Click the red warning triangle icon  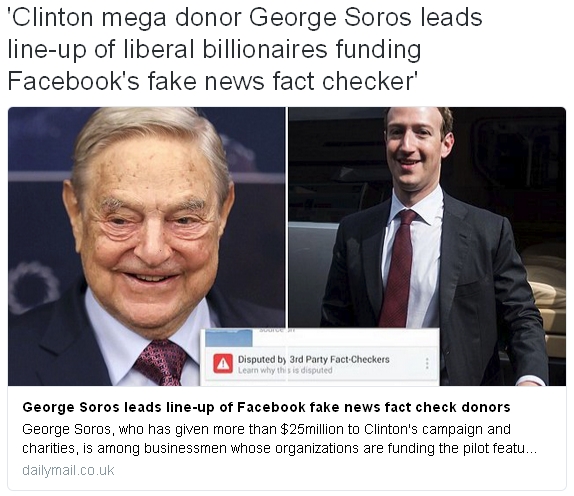point(223,363)
